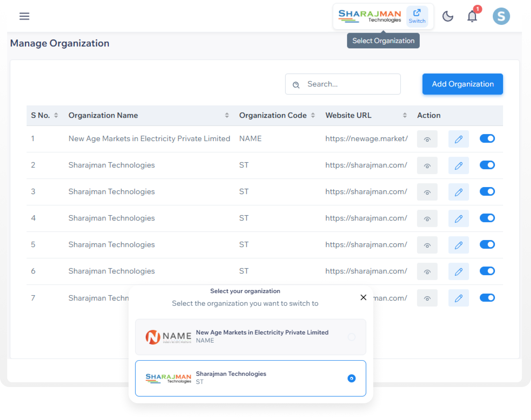
Task: Select New Age Markets radio button
Action: point(352,337)
